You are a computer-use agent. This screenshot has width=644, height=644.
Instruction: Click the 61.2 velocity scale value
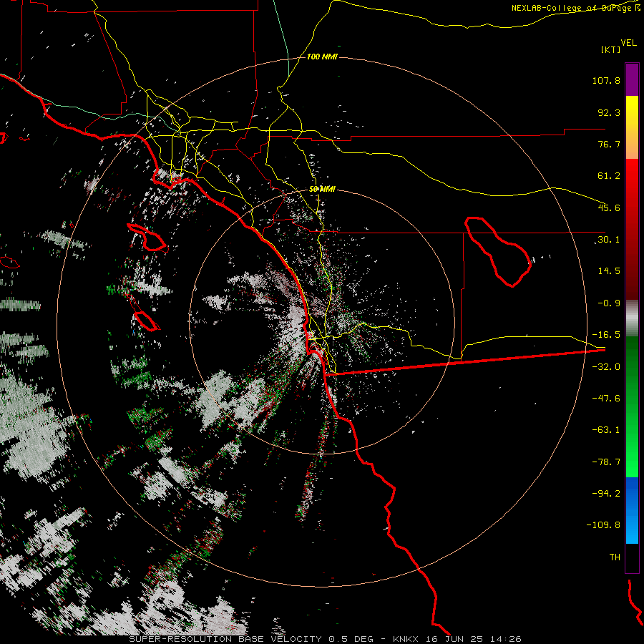click(609, 176)
